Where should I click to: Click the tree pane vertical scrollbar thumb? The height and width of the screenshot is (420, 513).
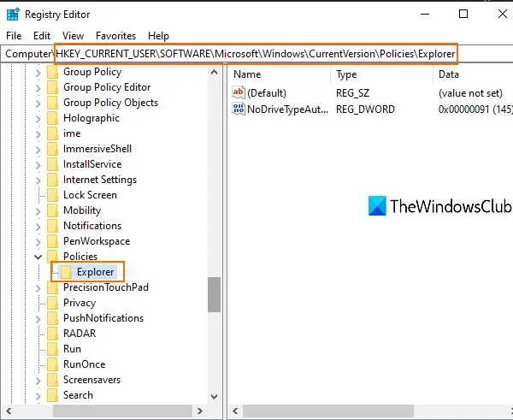point(215,294)
